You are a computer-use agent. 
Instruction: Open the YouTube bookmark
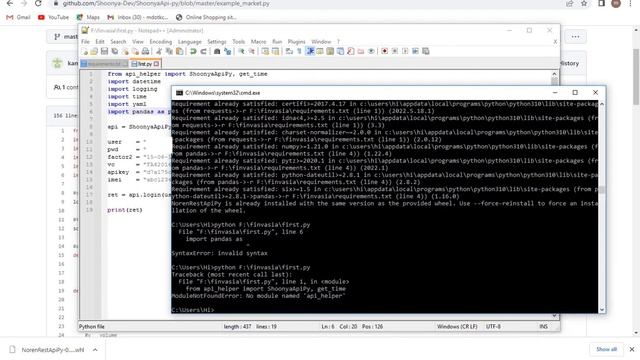coord(53,17)
